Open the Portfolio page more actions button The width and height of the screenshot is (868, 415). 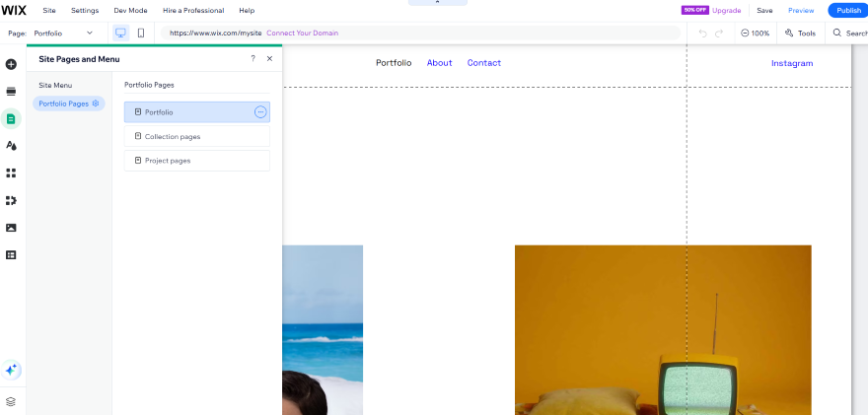(260, 111)
